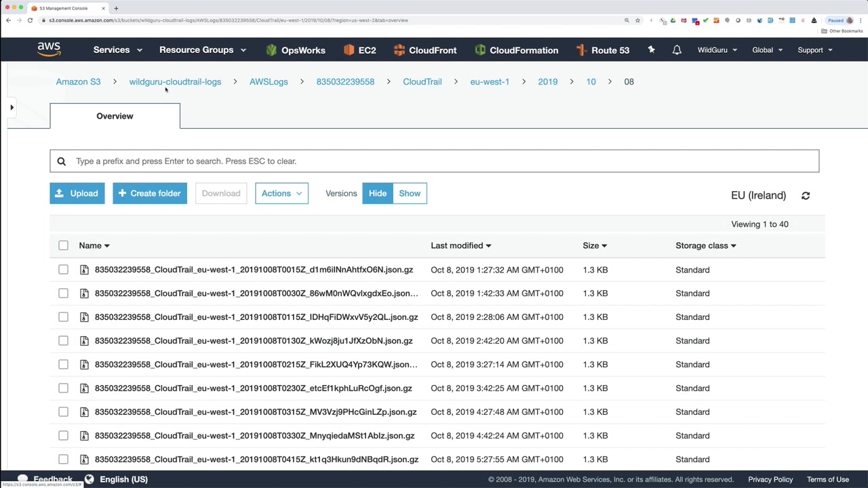Sort by the Last modified column

461,245
